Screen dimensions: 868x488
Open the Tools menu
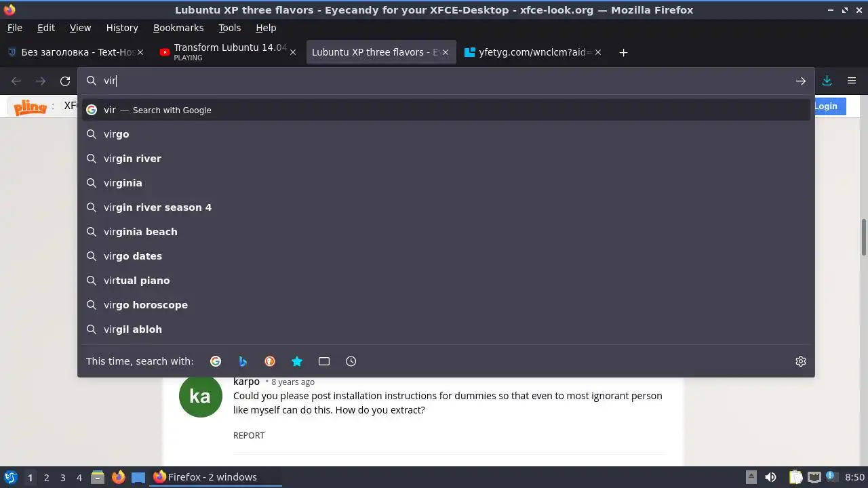229,28
